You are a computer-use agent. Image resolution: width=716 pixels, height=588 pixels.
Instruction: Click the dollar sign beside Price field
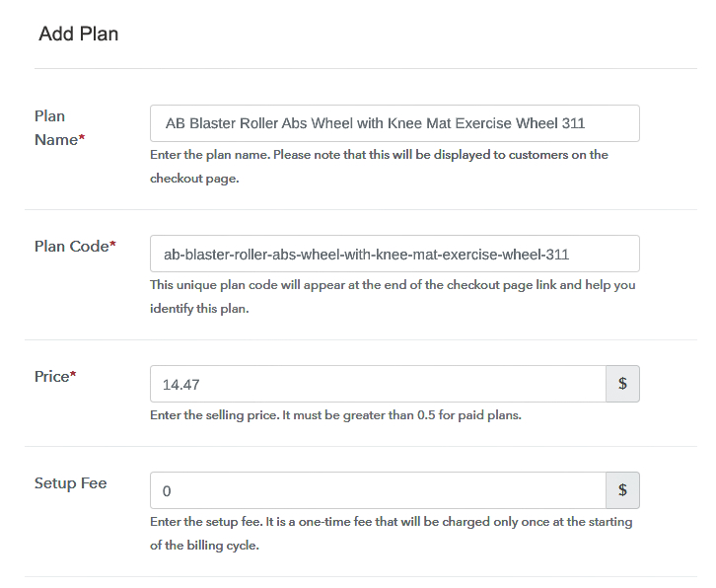click(x=622, y=384)
